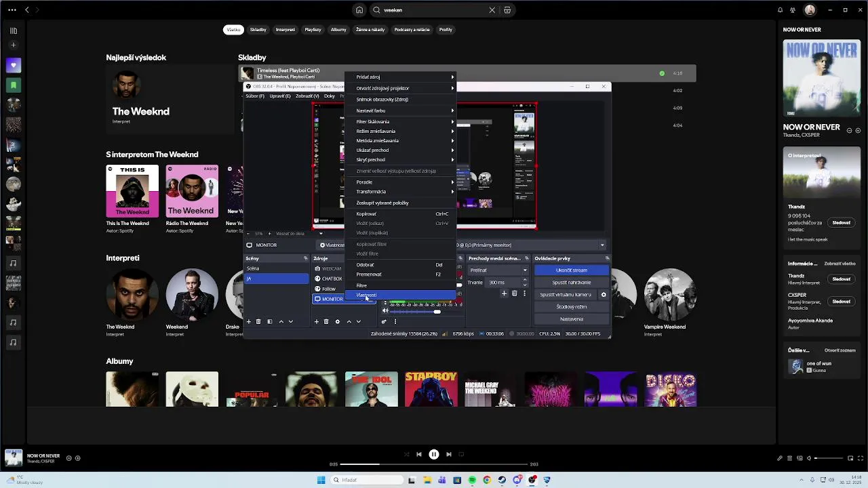Open virtual camera settings gear in OBS
This screenshot has width=868, height=488.
tap(604, 295)
